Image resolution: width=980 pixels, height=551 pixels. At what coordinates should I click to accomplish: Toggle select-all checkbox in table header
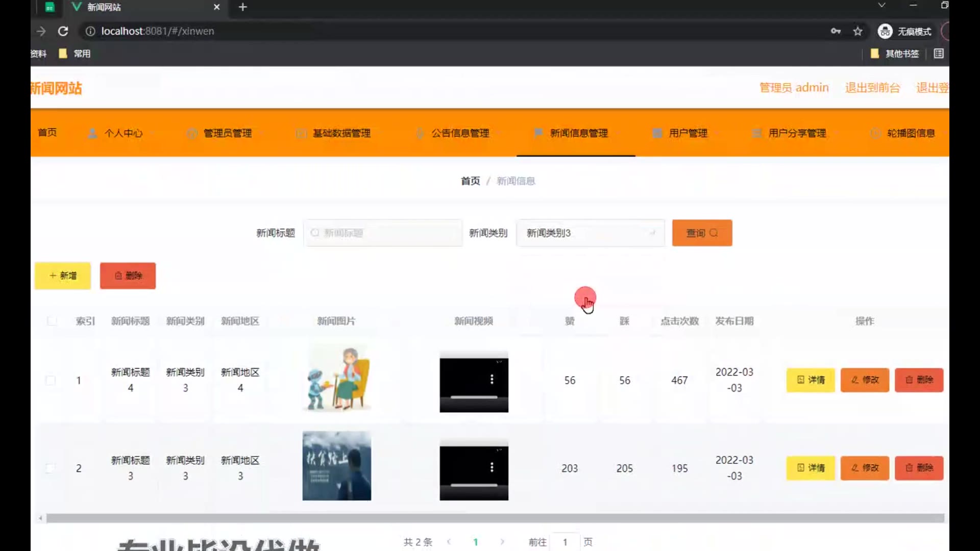[52, 321]
